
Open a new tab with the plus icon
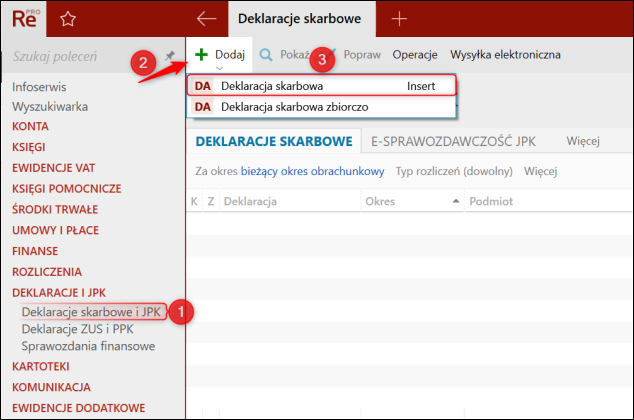click(399, 19)
